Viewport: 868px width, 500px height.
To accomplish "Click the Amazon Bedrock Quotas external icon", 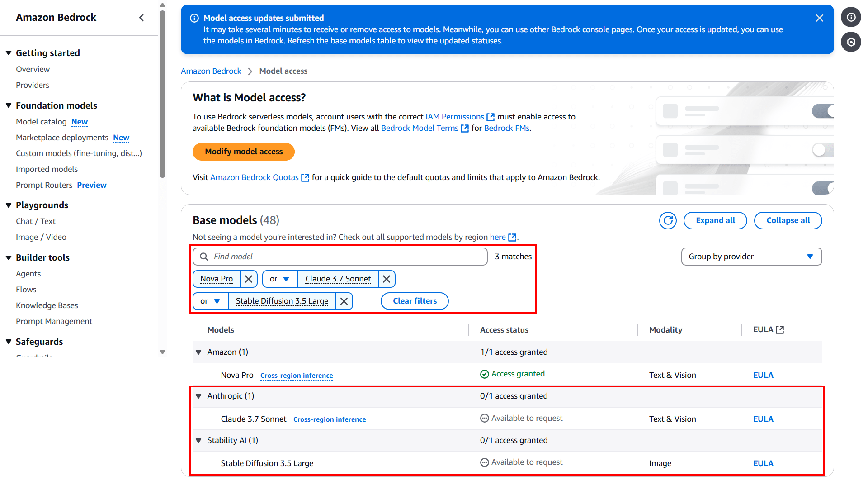I will (x=305, y=178).
